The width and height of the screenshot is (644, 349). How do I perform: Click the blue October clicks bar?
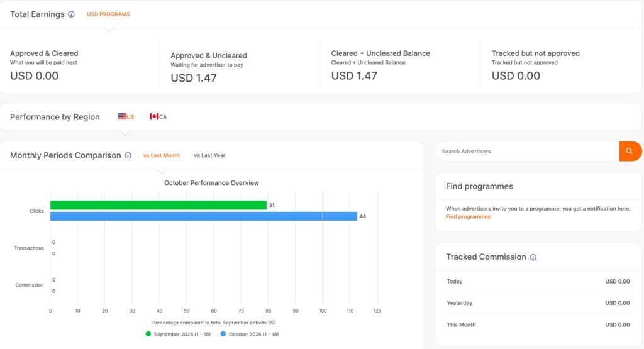[x=203, y=216]
